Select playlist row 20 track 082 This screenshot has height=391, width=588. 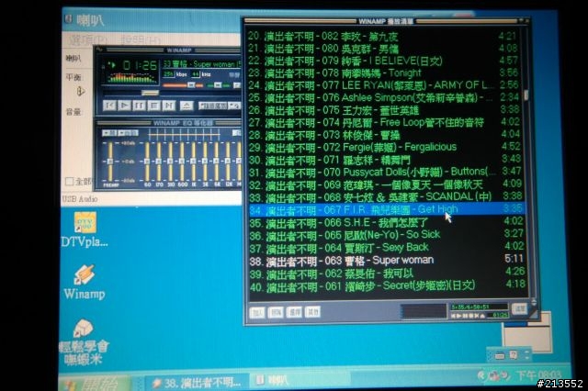click(383, 37)
